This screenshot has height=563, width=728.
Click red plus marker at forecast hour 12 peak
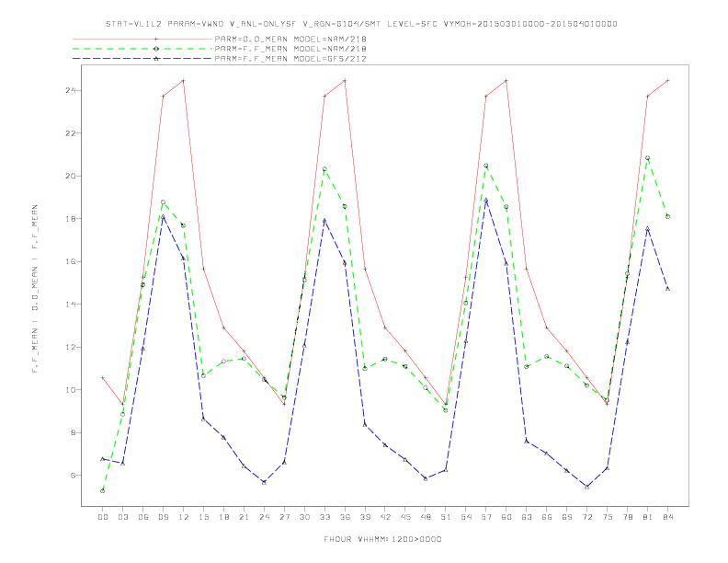click(x=184, y=81)
